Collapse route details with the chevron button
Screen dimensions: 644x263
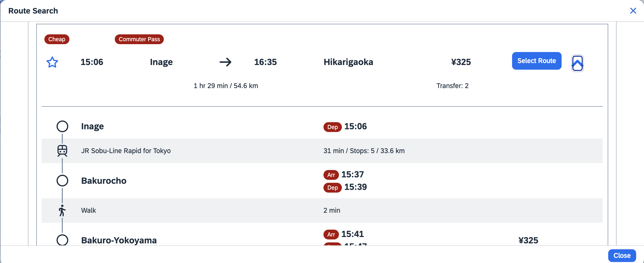(577, 63)
